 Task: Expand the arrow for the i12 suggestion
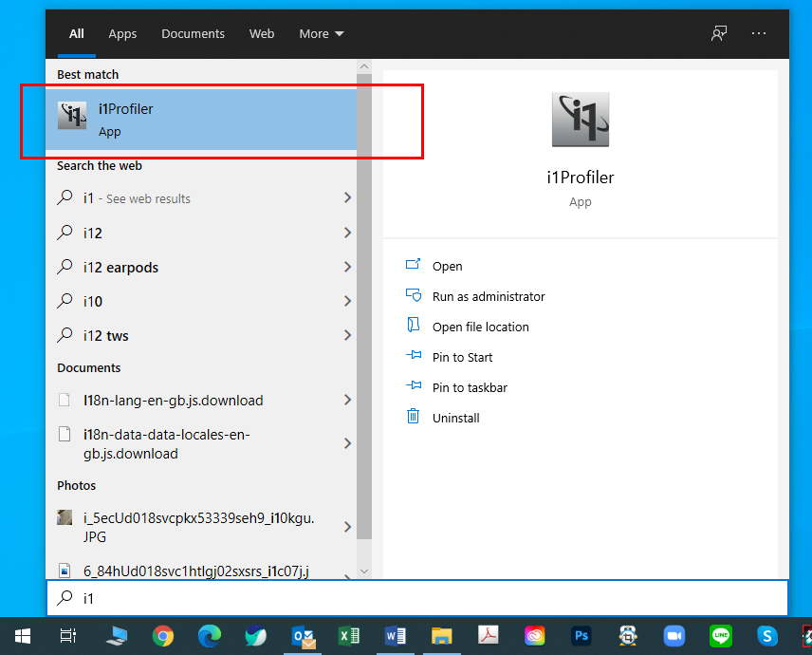coord(347,233)
